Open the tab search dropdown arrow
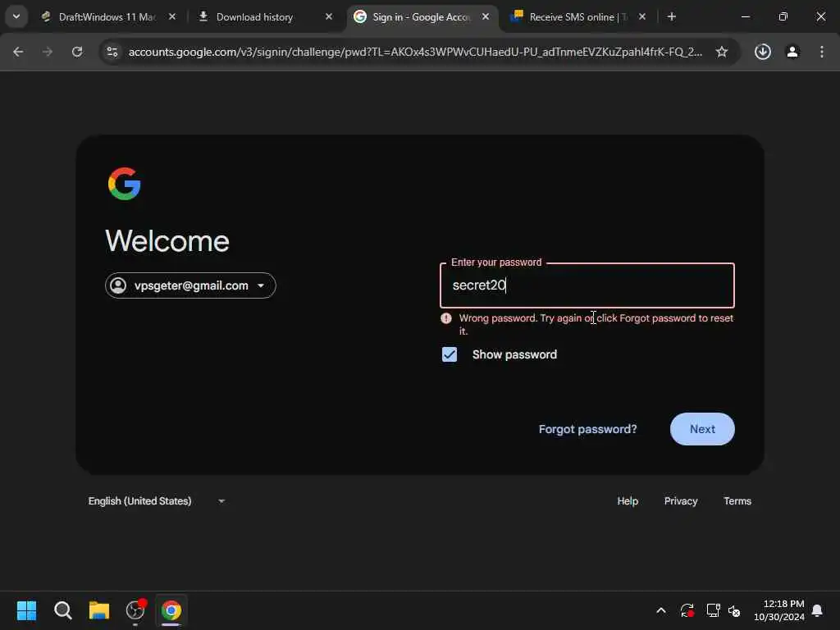Screen dimensions: 840x630 pos(16,16)
